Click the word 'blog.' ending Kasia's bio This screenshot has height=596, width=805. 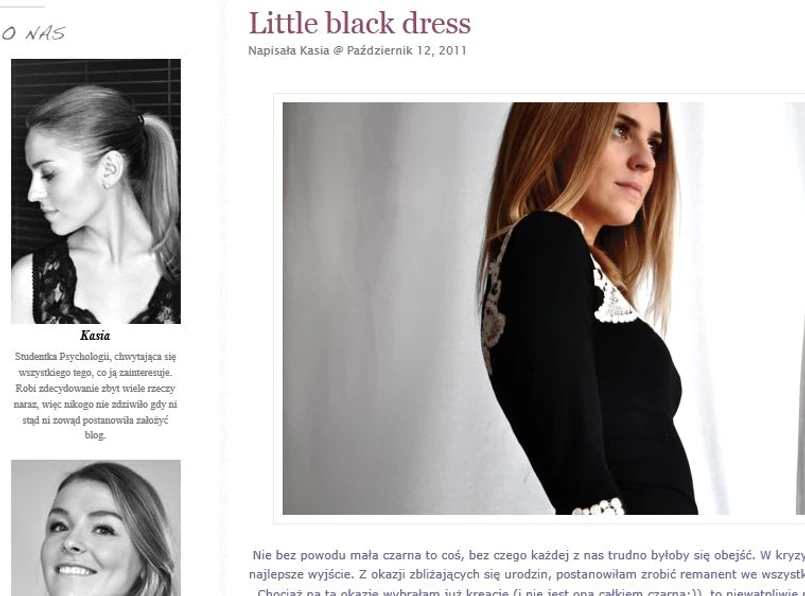(95, 435)
